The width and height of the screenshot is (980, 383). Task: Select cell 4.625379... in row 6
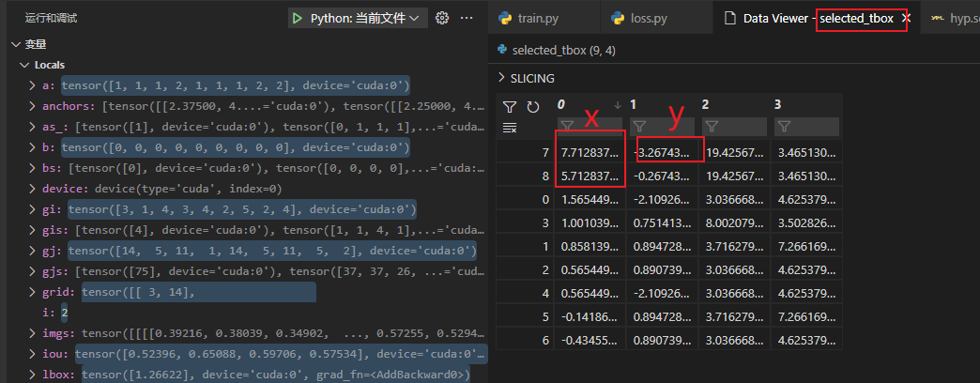point(807,339)
